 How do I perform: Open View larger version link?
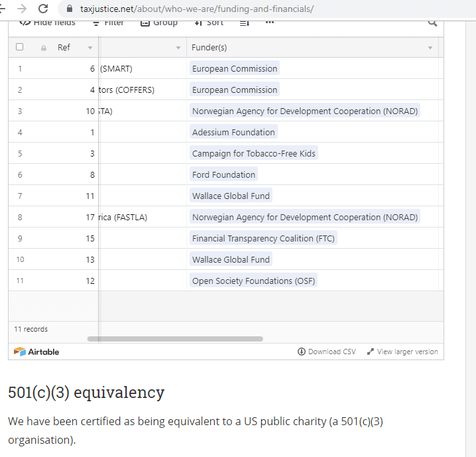pos(402,352)
